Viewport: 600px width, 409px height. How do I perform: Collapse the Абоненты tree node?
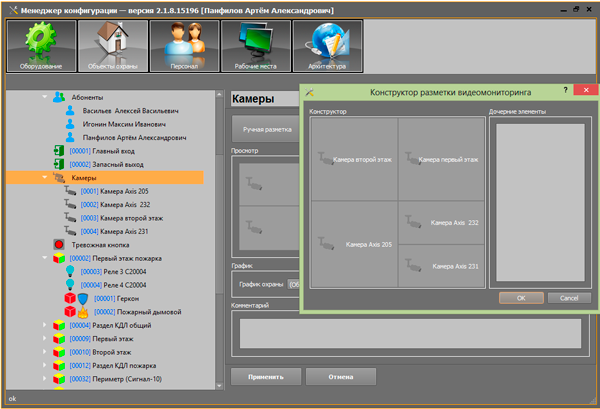tap(44, 96)
